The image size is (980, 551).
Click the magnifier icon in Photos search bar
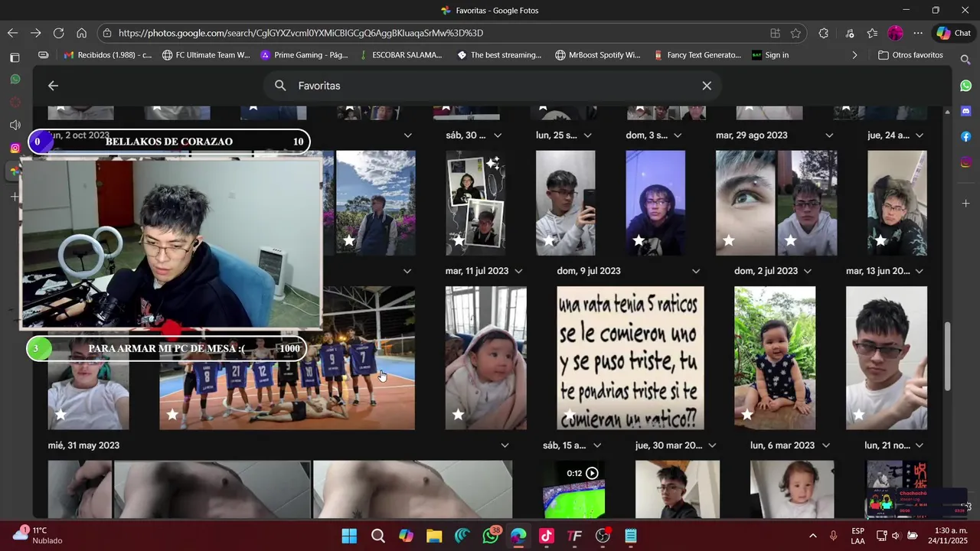click(x=280, y=86)
